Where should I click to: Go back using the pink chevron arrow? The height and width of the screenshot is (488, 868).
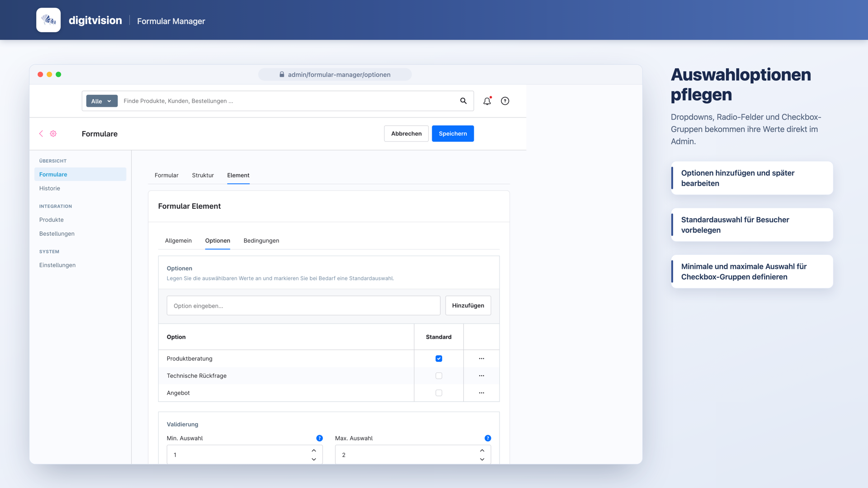[41, 133]
